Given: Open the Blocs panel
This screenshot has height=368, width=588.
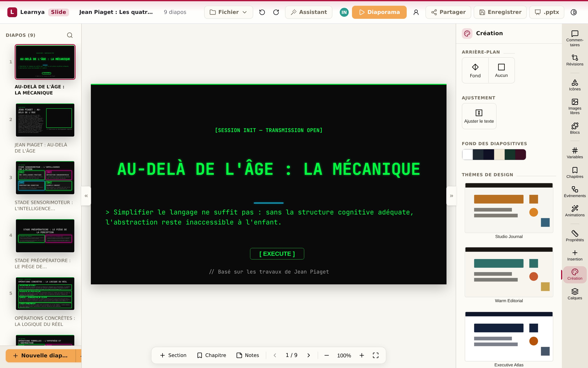Looking at the screenshot, I should click(x=575, y=128).
